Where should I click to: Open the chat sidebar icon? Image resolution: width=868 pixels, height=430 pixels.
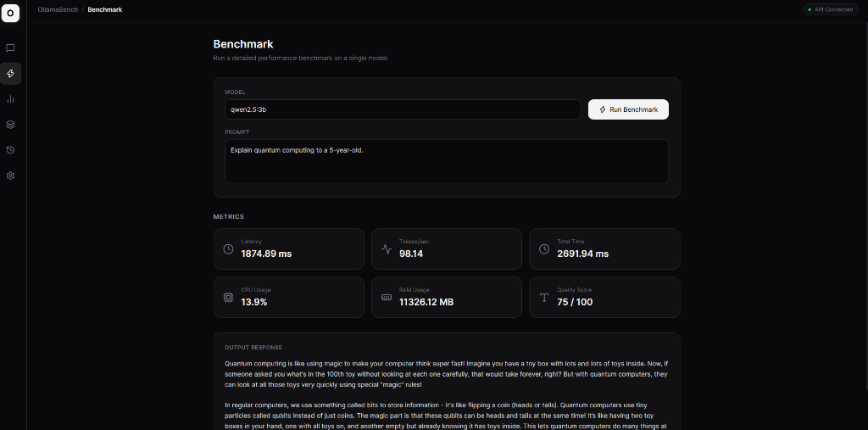[10, 48]
